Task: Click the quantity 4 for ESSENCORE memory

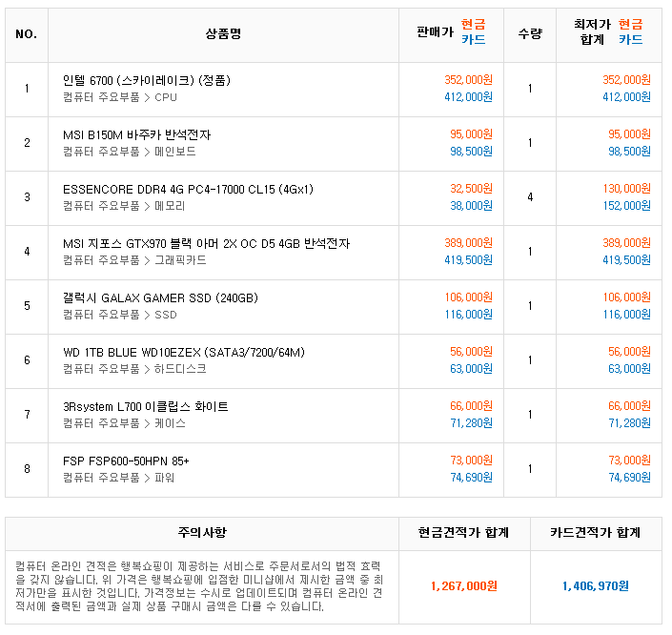Action: coord(530,197)
